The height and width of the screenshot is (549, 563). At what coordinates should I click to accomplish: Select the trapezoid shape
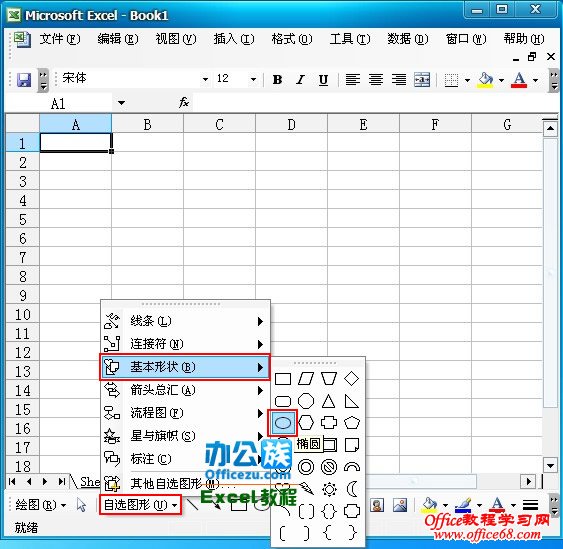click(x=329, y=379)
